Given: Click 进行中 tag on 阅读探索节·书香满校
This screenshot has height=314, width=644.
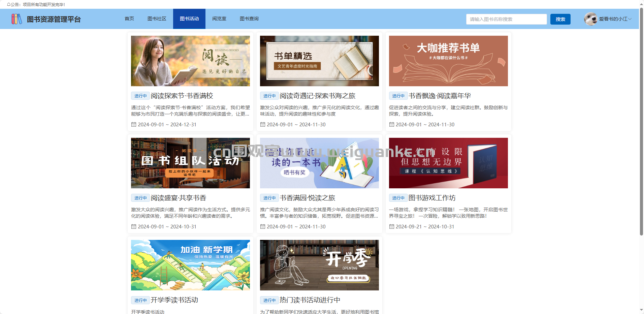Looking at the screenshot, I should pyautogui.click(x=140, y=96).
